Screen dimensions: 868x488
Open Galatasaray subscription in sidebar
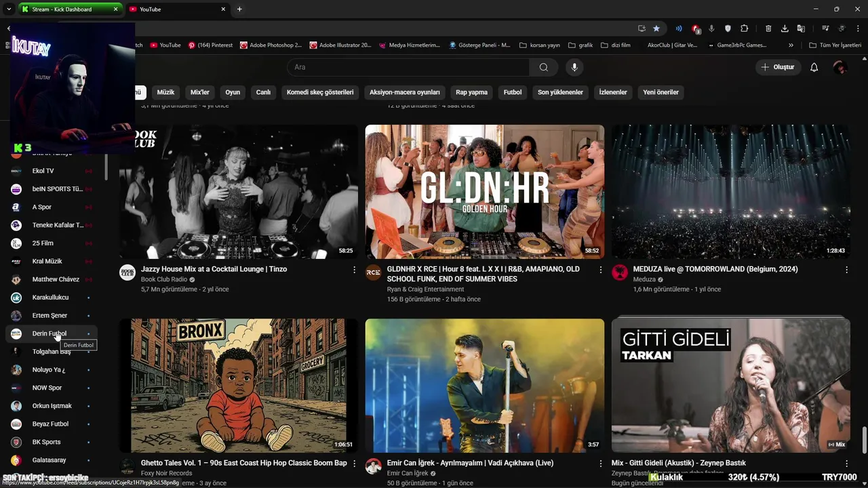pos(52,460)
